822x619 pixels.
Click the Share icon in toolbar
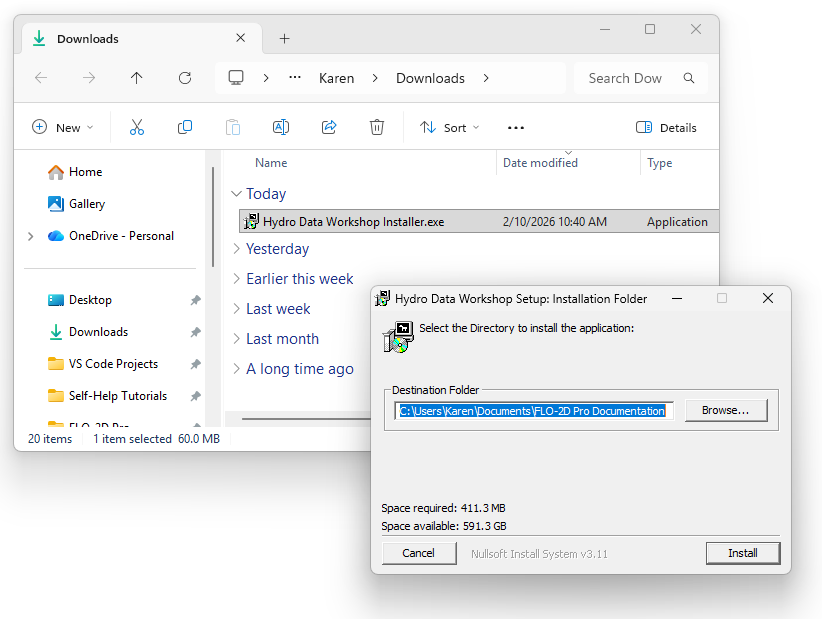click(x=329, y=127)
